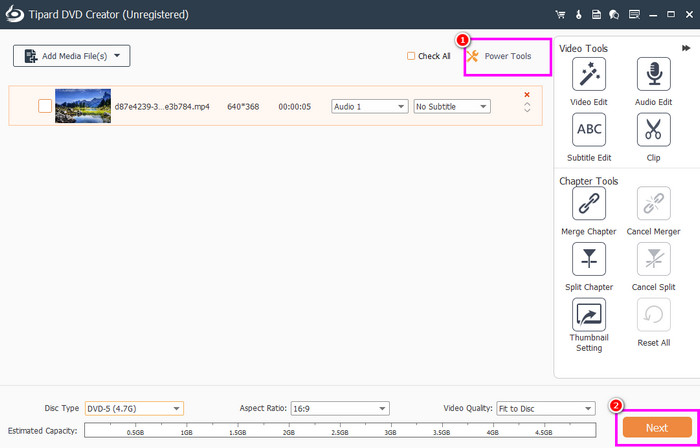Click the Estimated Capacity bar
The width and height of the screenshot is (700, 448).
tap(340, 431)
